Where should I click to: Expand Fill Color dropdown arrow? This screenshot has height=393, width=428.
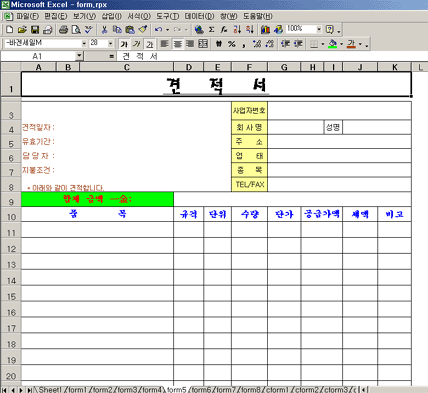click(341, 44)
